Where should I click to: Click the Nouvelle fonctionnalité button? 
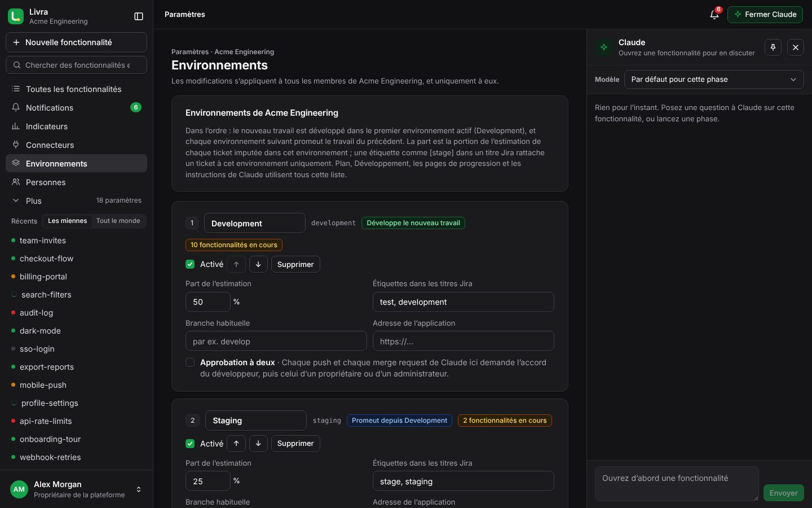pyautogui.click(x=76, y=42)
